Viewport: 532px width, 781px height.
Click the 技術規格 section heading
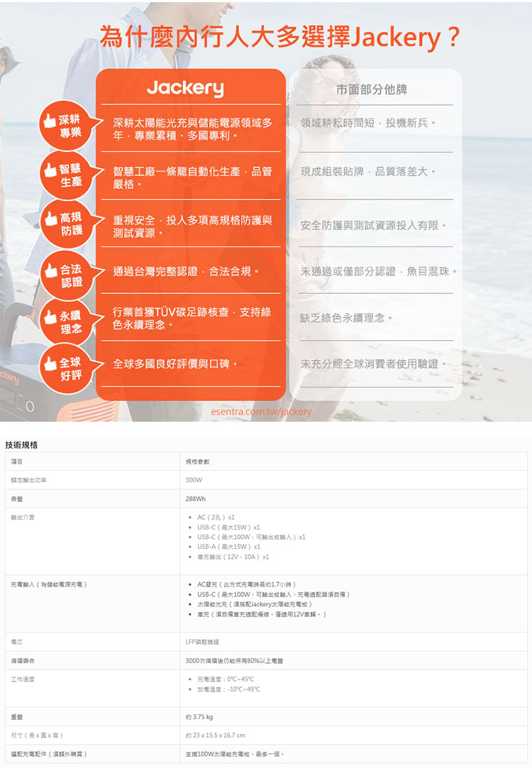[21, 444]
